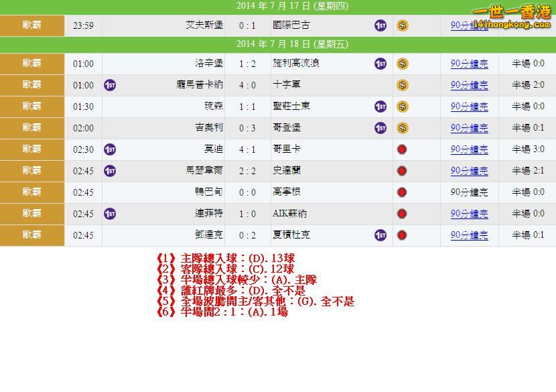556x392 pixels.
Task: Click the gold coin in 魔馬普卡納 row
Action: [x=402, y=85]
